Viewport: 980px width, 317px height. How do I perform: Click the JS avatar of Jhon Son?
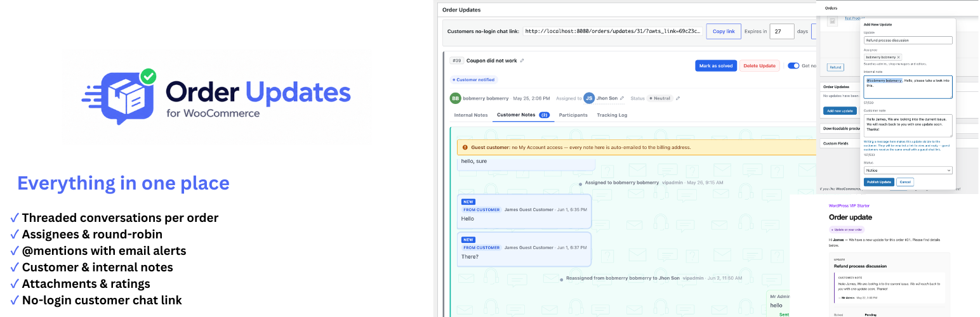[589, 98]
